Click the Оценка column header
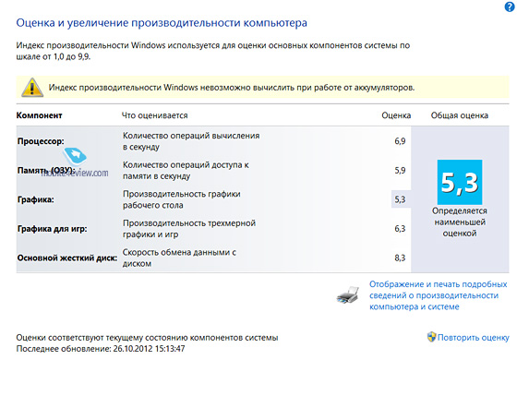 coord(396,115)
